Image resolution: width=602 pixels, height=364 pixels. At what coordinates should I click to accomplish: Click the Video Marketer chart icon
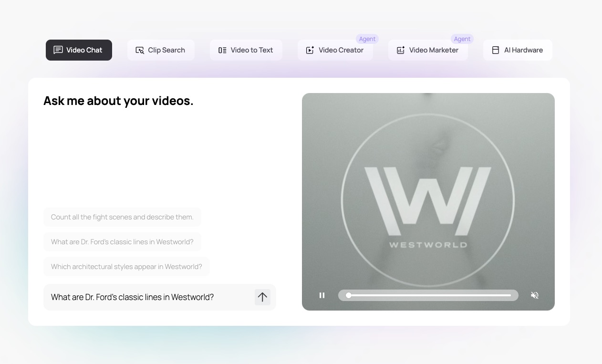(401, 50)
